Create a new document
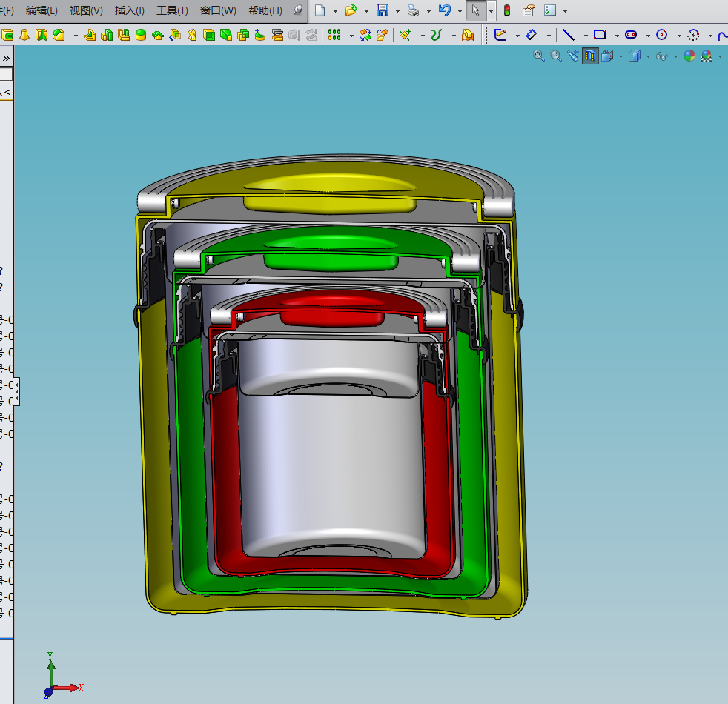 point(320,10)
